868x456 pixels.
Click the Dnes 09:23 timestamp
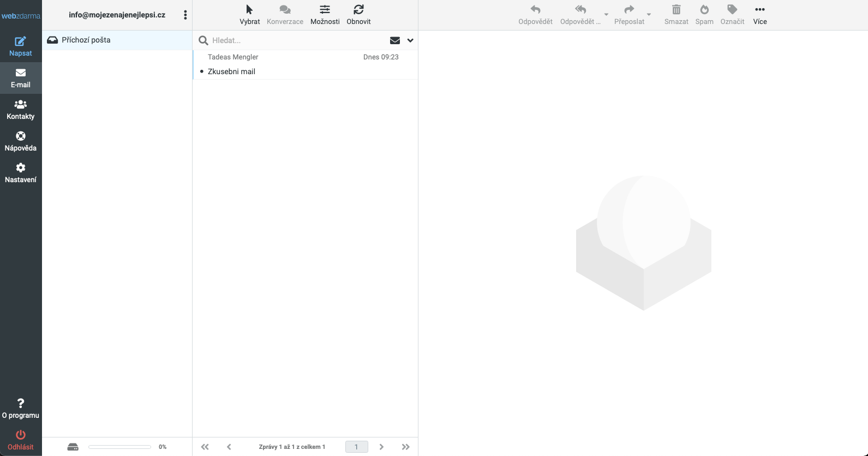pos(381,57)
